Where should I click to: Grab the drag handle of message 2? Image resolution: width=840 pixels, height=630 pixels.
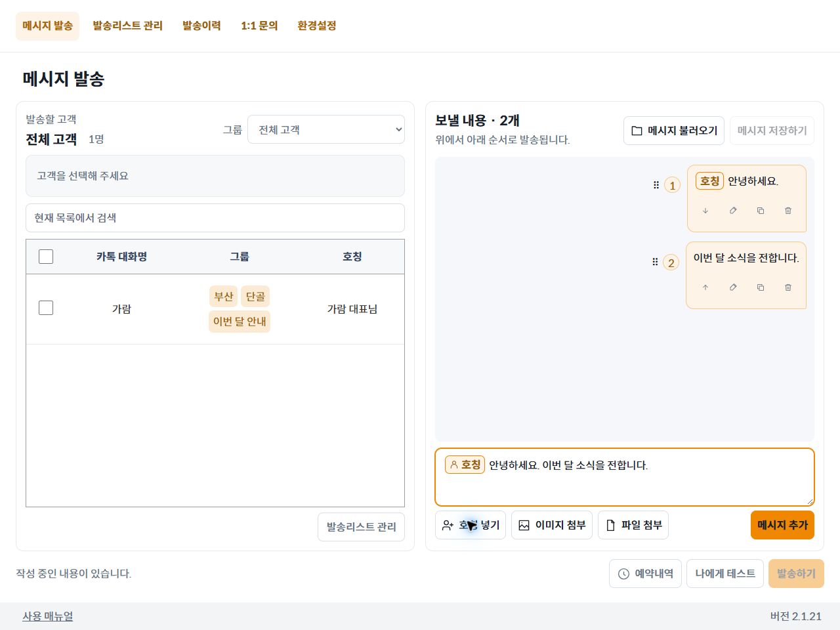(x=655, y=262)
